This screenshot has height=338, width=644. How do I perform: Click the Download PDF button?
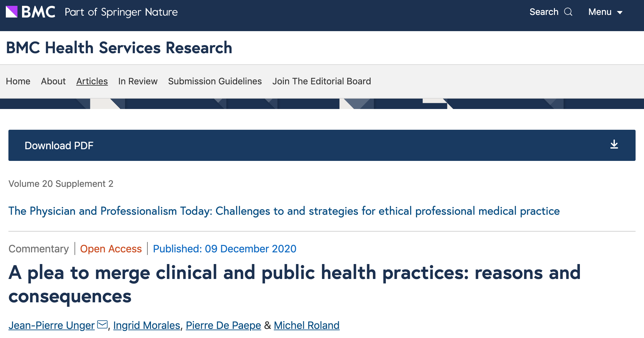pos(322,145)
